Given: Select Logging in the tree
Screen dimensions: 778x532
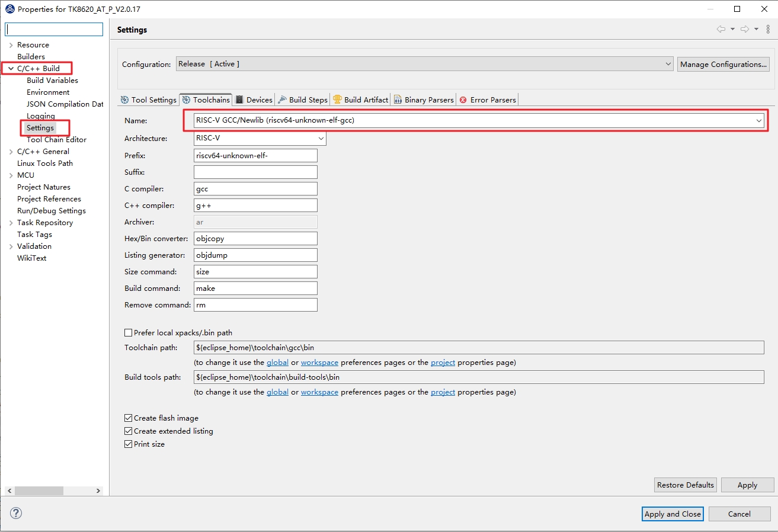Looking at the screenshot, I should [x=40, y=116].
